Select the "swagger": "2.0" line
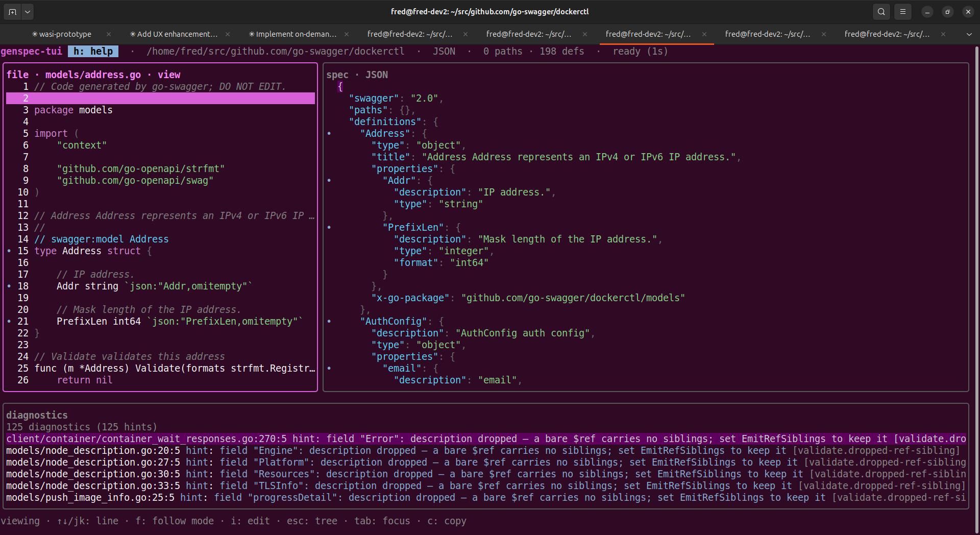 coord(396,98)
